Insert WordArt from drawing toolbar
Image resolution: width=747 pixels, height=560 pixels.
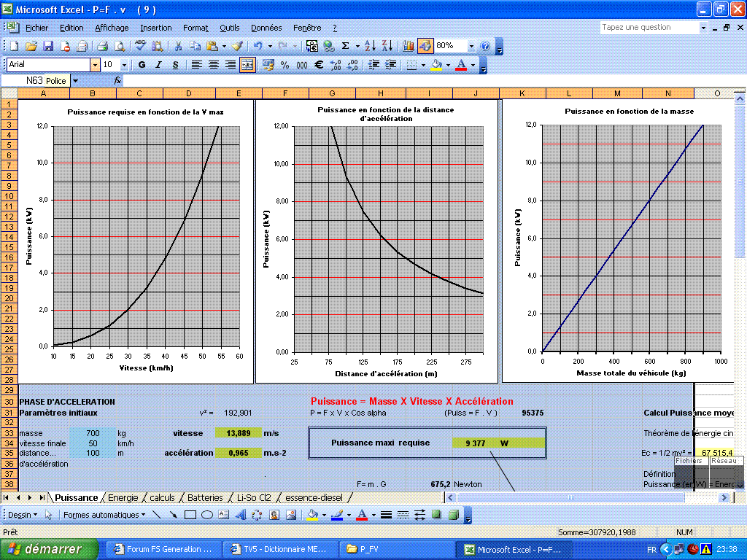240,515
